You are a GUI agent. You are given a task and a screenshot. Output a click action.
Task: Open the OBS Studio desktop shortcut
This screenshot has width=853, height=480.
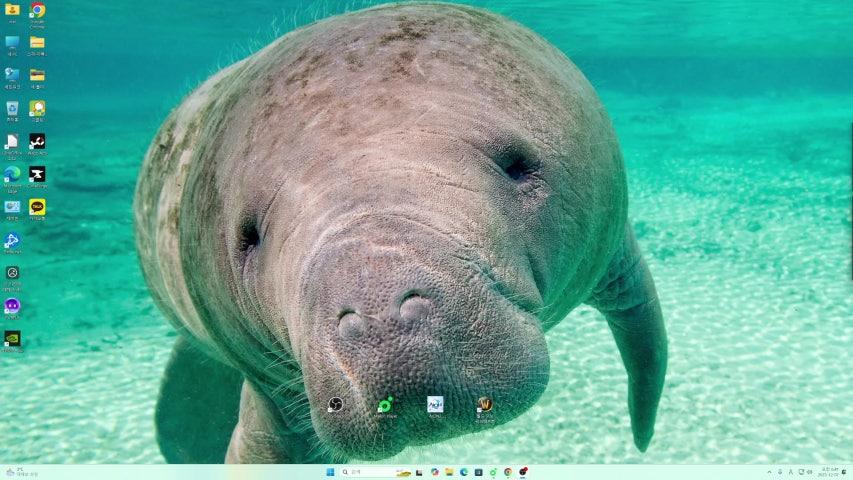click(x=335, y=404)
